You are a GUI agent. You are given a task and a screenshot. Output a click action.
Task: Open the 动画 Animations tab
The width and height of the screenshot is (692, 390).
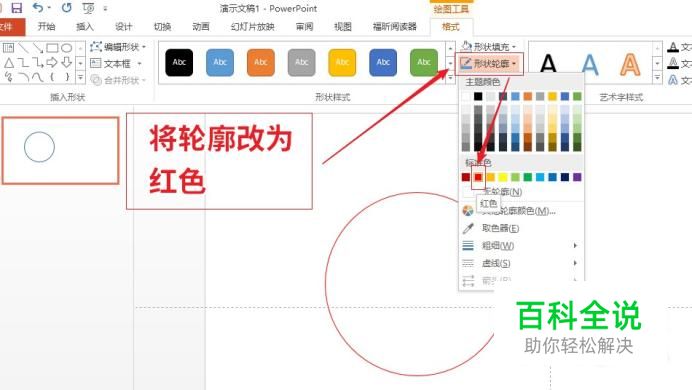point(201,26)
